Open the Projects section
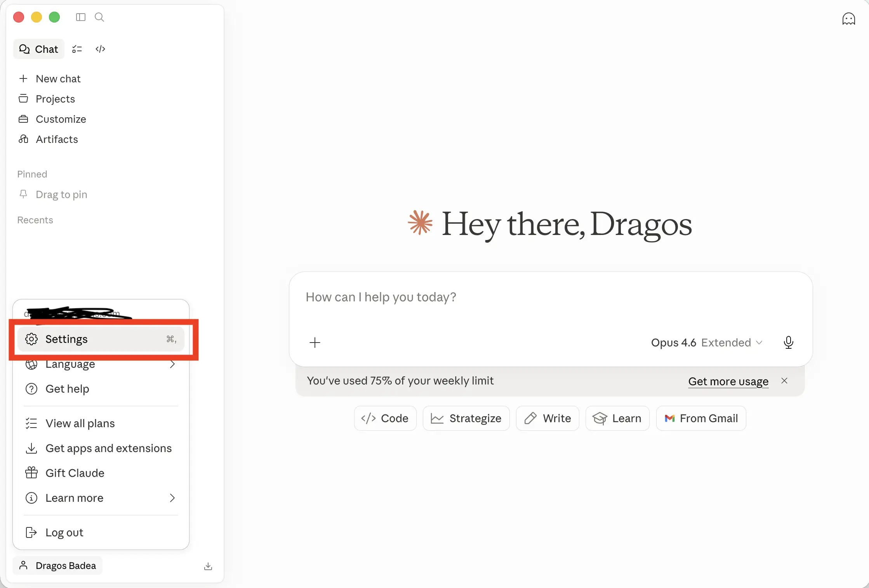 [55, 99]
